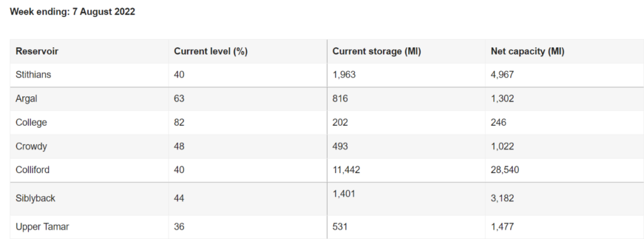
Task: Click the College reservoir cell
Action: pos(31,123)
